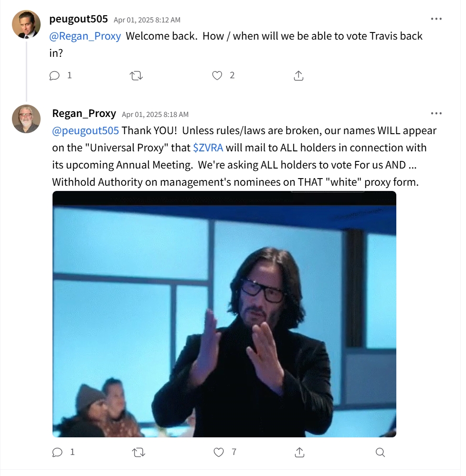The height and width of the screenshot is (476, 466).
Task: Share peugout505's post
Action: (298, 75)
